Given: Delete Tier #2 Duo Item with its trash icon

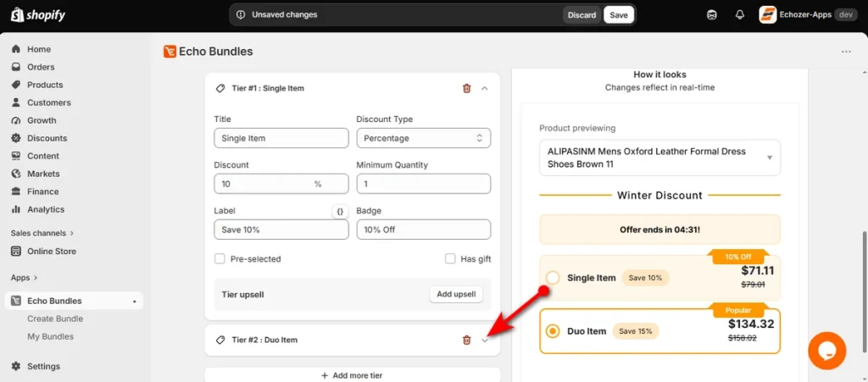Looking at the screenshot, I should 467,340.
